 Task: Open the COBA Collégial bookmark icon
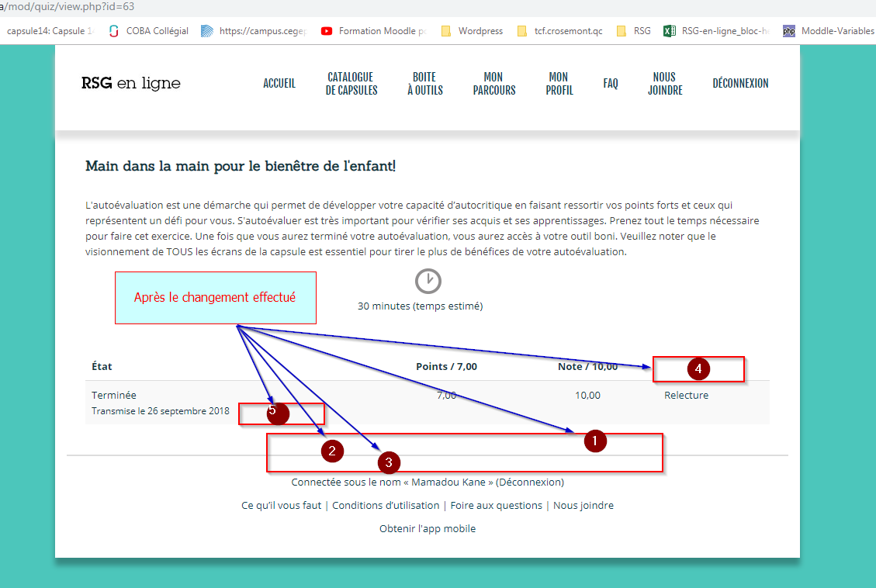coord(114,31)
